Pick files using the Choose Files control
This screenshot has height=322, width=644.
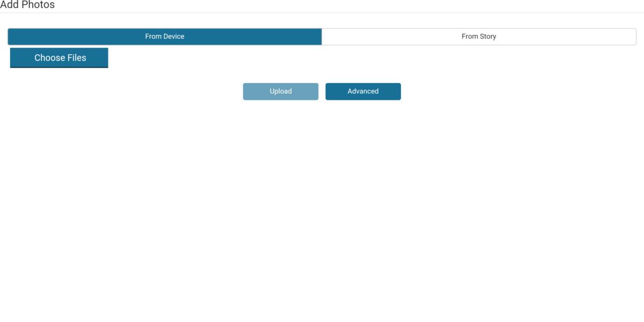59,58
